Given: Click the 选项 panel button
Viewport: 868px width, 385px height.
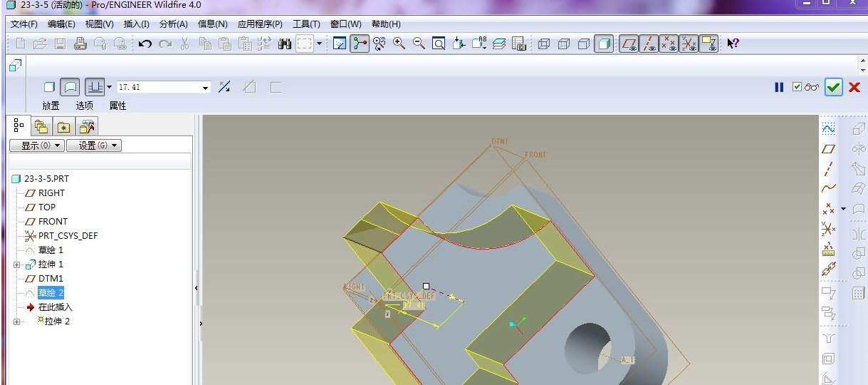Looking at the screenshot, I should [x=85, y=106].
